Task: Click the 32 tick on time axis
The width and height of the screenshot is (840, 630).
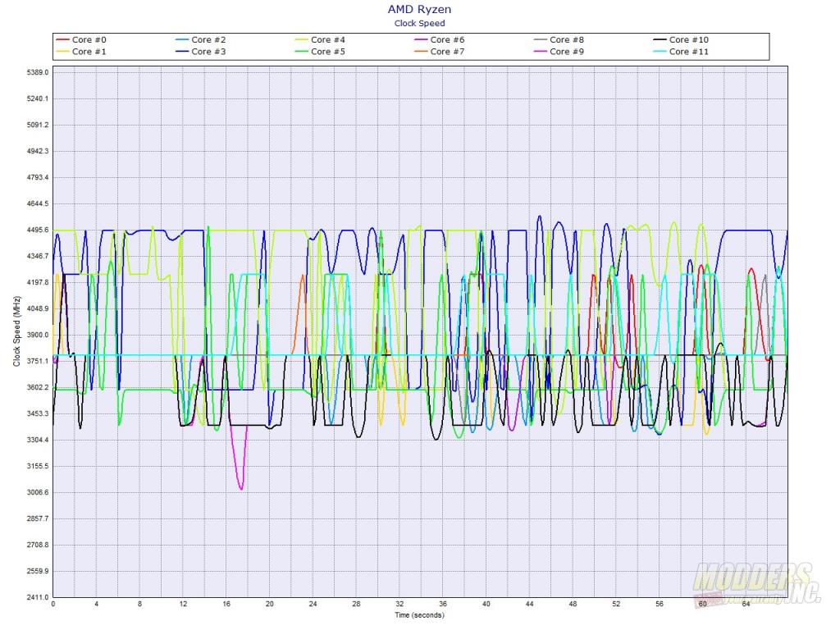Action: (399, 604)
